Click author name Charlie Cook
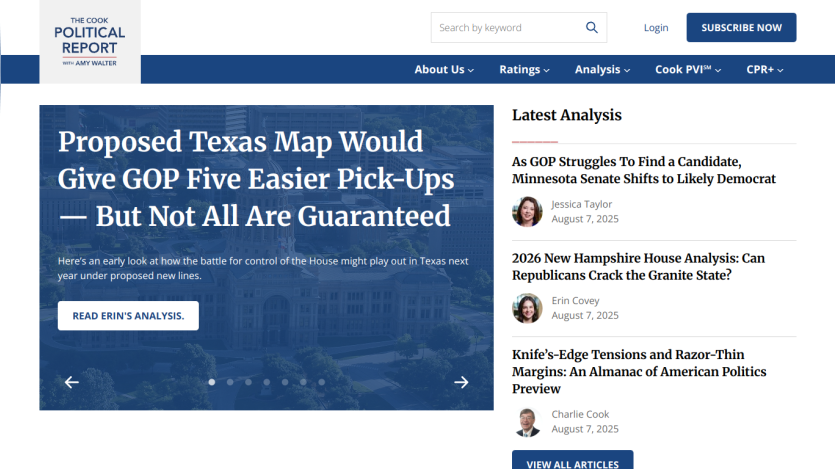The height and width of the screenshot is (469, 835). 580,414
